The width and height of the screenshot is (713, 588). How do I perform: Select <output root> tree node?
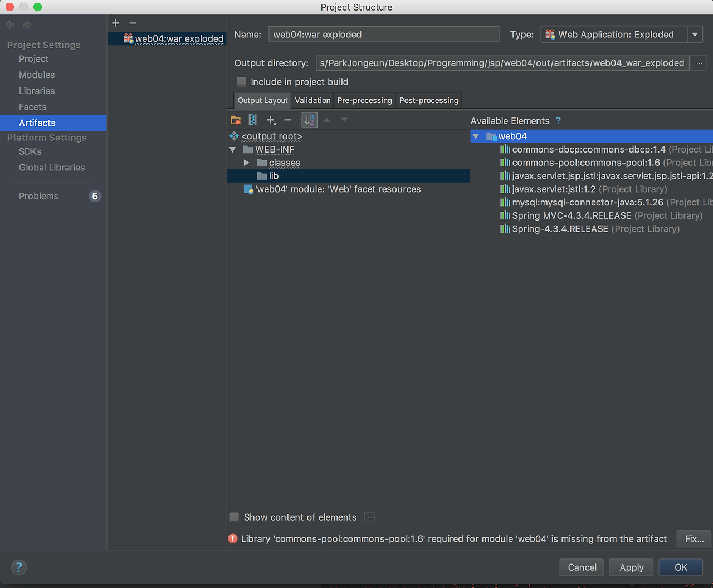[272, 136]
